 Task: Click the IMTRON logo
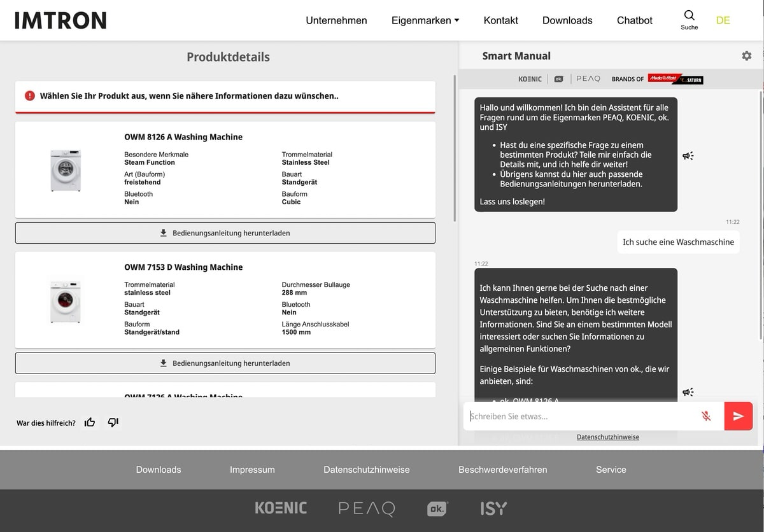(x=60, y=20)
